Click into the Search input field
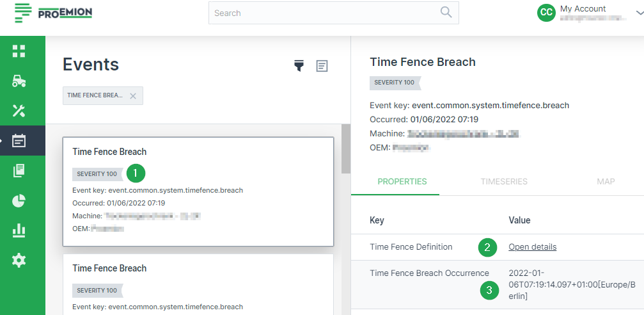Viewport: 644px width, 315px height. [x=323, y=13]
